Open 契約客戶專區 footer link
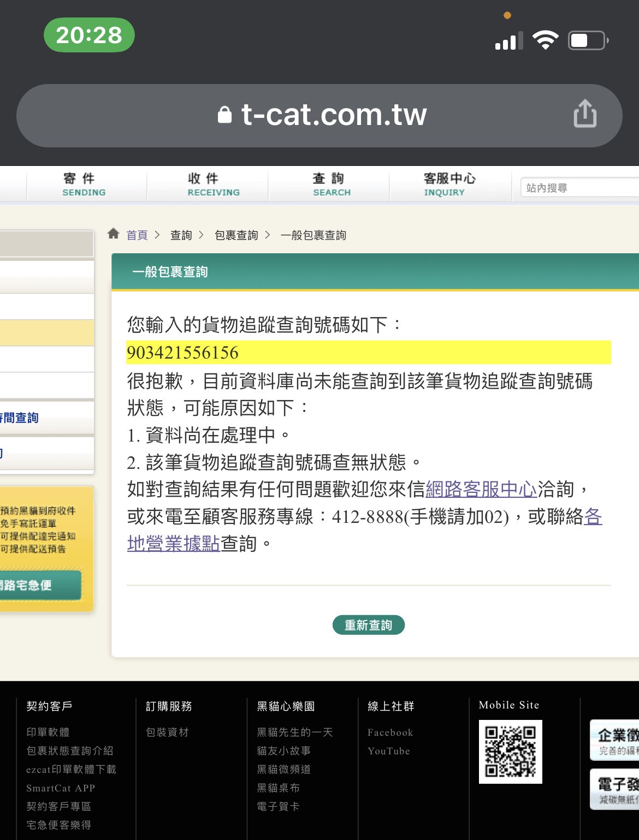The width and height of the screenshot is (639, 840). coord(59,806)
